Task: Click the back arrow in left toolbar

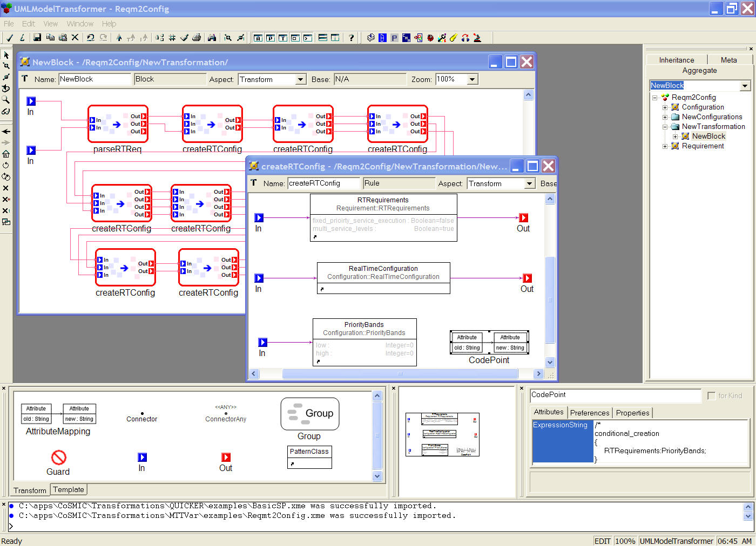Action: pos(6,132)
